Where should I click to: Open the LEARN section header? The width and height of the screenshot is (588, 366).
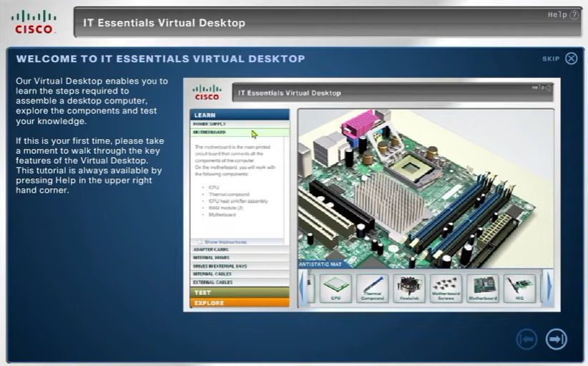pos(240,115)
